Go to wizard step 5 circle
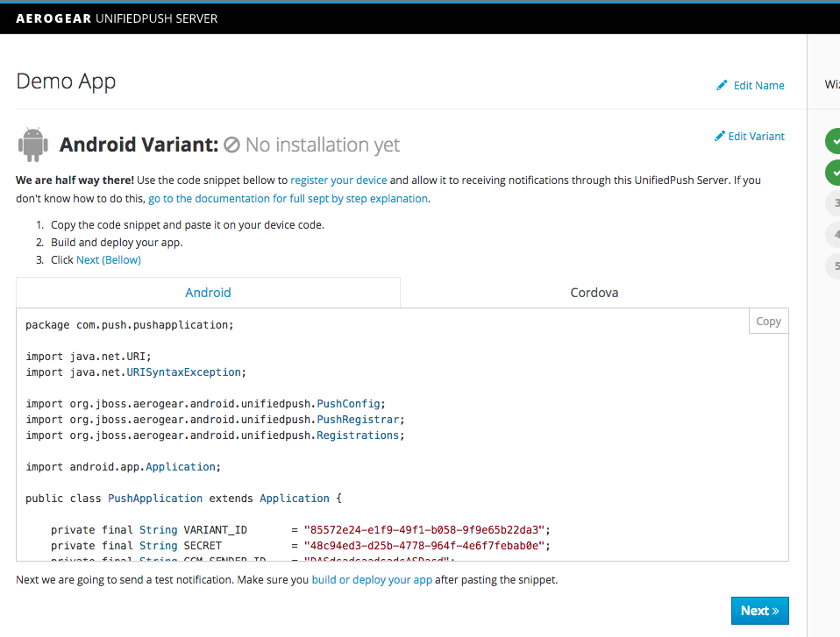840x637 pixels. (x=835, y=265)
